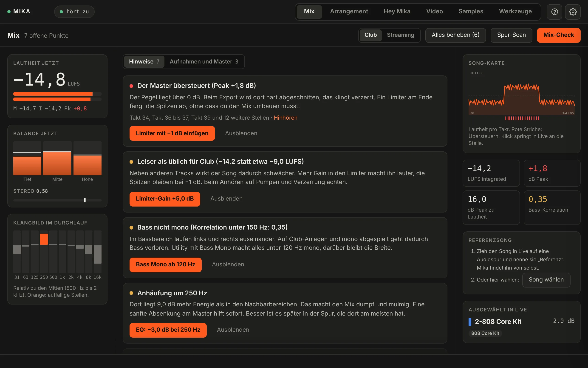Image resolution: width=588 pixels, height=368 pixels.
Task: Apply Bass Mono ab 120 Hz
Action: tap(165, 264)
